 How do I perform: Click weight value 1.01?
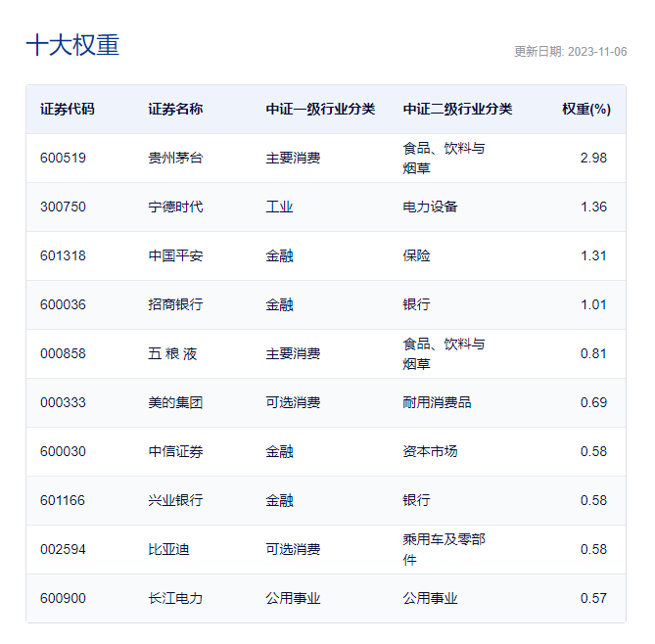(593, 304)
